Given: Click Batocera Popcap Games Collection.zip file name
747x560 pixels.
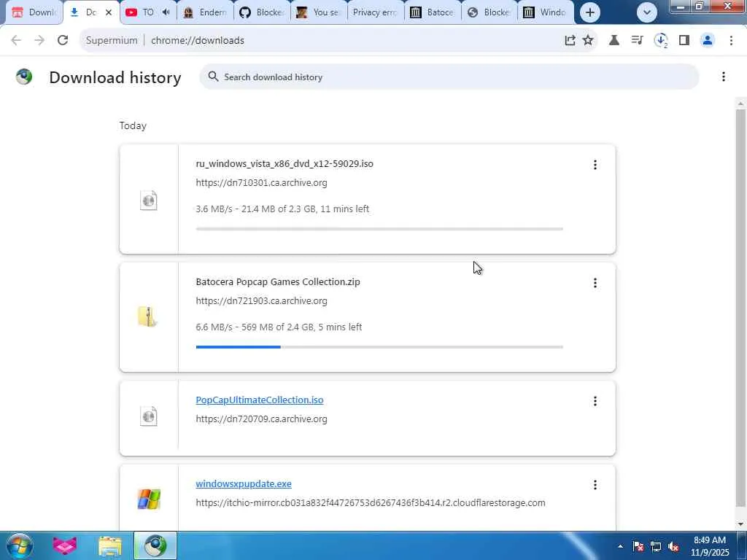Looking at the screenshot, I should (278, 282).
